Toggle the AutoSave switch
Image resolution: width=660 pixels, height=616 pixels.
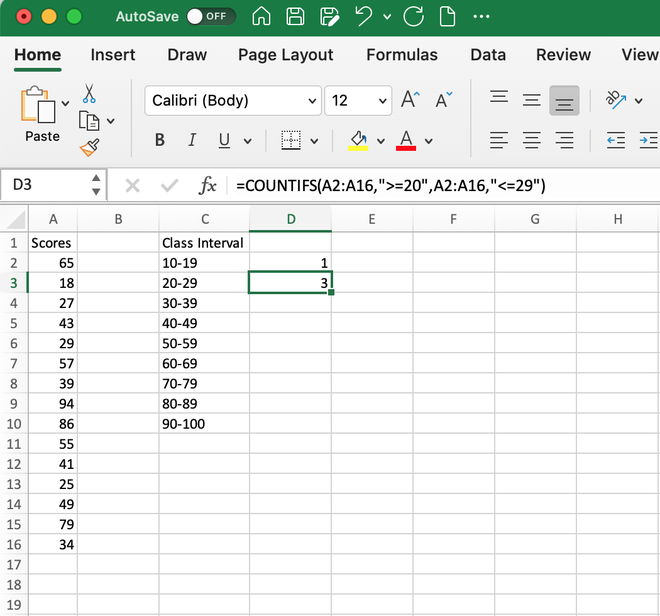(x=211, y=16)
